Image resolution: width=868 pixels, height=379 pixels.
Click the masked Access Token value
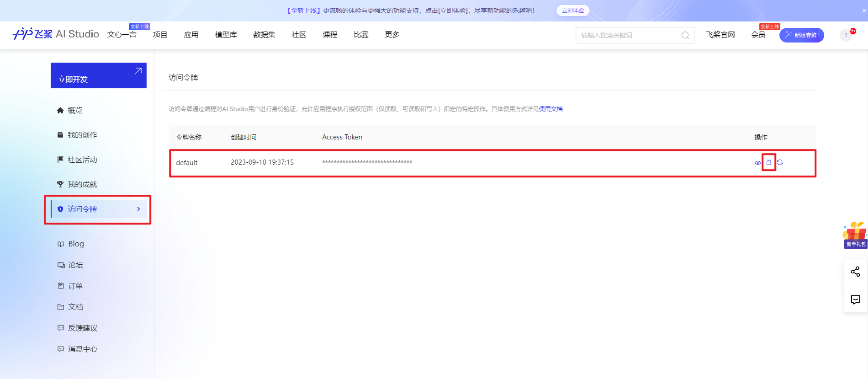pos(367,162)
